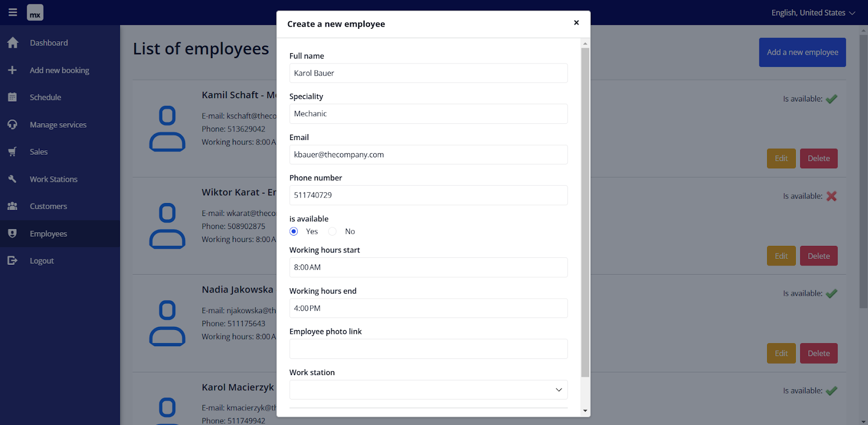Delete the Kamil Schaft employee entry
Viewport: 868px width, 425px height.
click(x=818, y=158)
